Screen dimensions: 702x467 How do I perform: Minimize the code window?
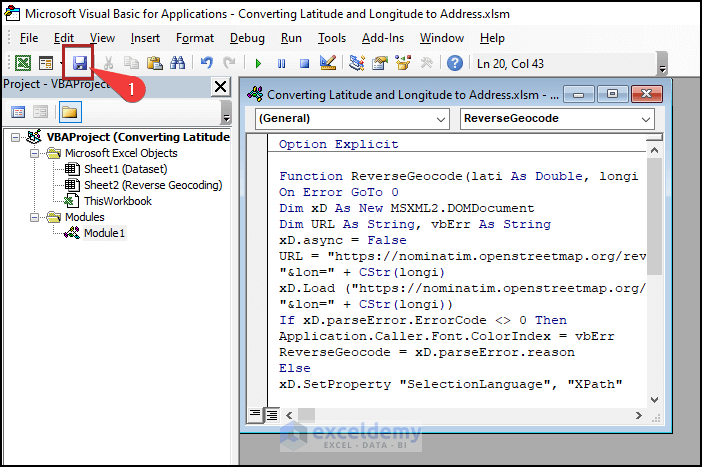[x=578, y=94]
